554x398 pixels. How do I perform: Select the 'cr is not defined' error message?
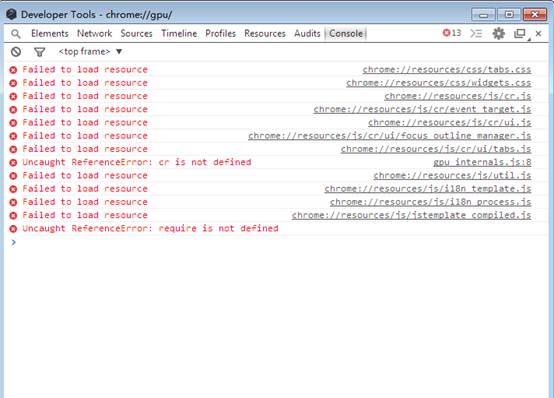pyautogui.click(x=137, y=163)
